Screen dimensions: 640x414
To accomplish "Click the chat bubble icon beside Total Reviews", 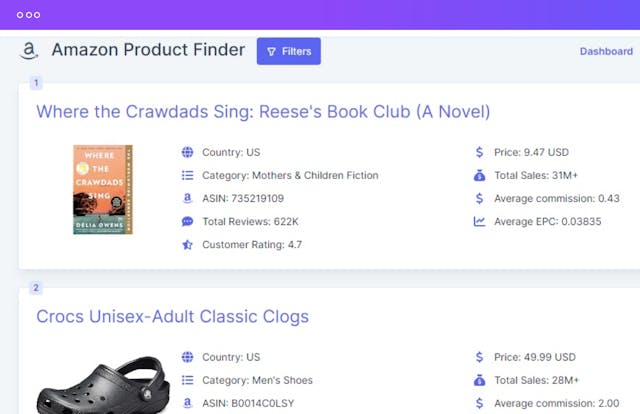I will tap(187, 222).
